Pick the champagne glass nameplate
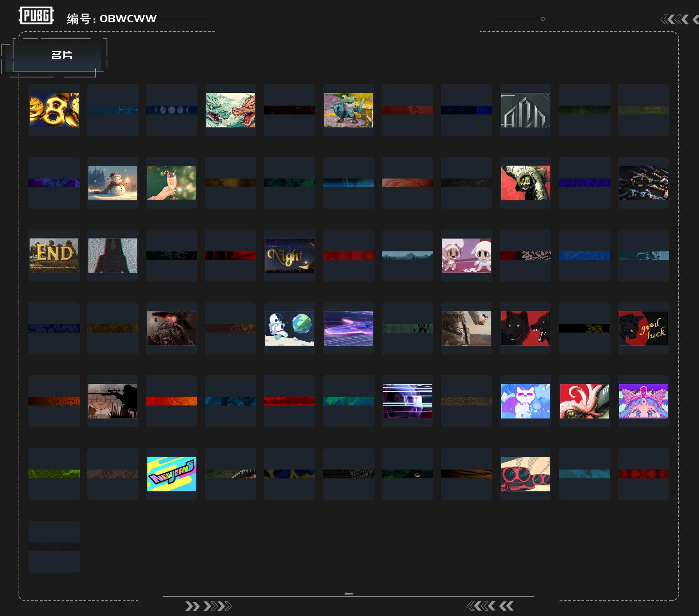The height and width of the screenshot is (616, 699). 171,183
